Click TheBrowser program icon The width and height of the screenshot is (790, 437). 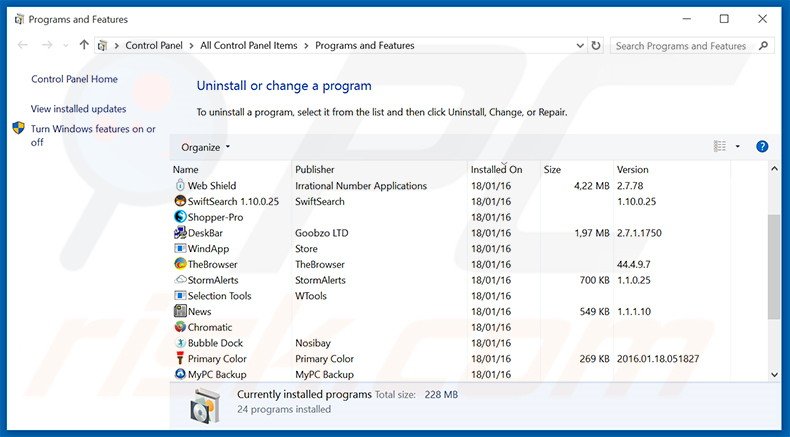click(x=180, y=264)
